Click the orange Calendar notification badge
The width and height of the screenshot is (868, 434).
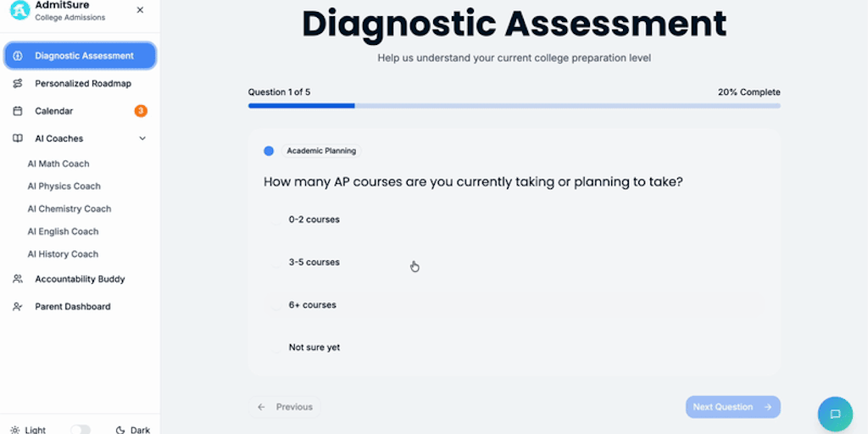pos(141,111)
